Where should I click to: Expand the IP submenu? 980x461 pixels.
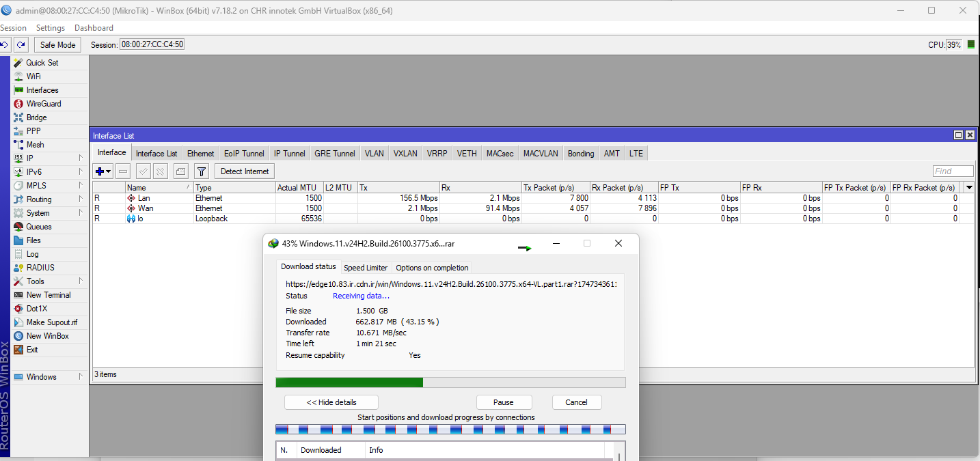[x=81, y=158]
